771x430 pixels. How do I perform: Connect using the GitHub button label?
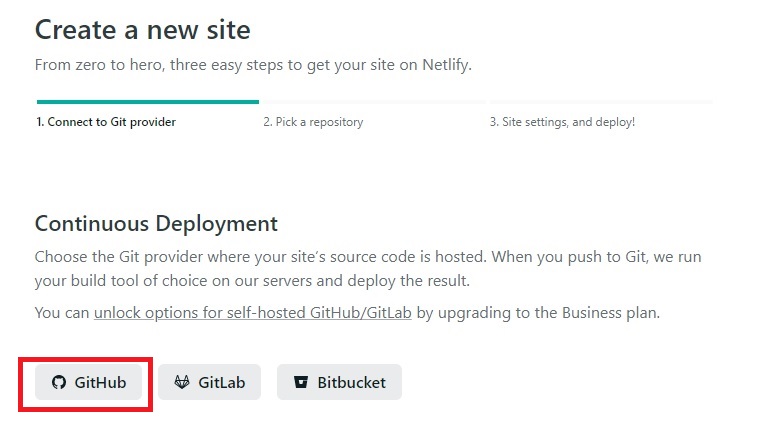pyautogui.click(x=100, y=382)
